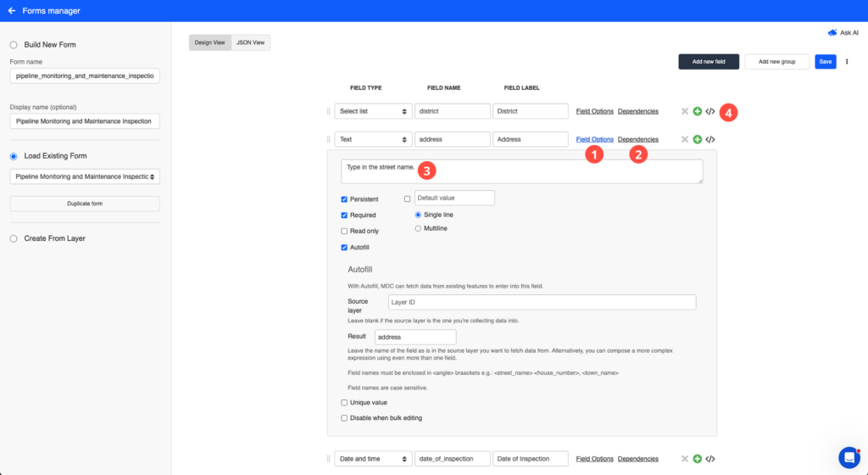Switch to JSON View tab

pyautogui.click(x=251, y=42)
